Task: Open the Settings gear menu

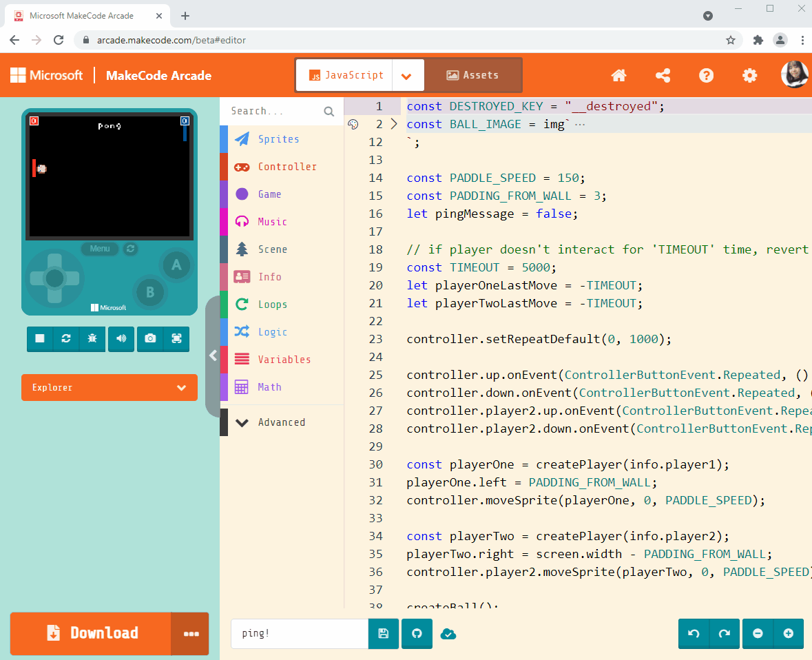Action: 749,76
